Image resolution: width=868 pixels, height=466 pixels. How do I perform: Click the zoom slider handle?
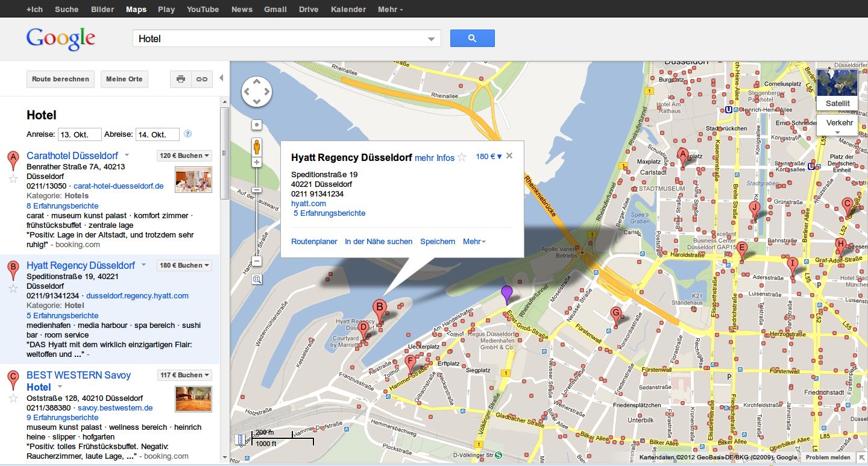tap(257, 189)
